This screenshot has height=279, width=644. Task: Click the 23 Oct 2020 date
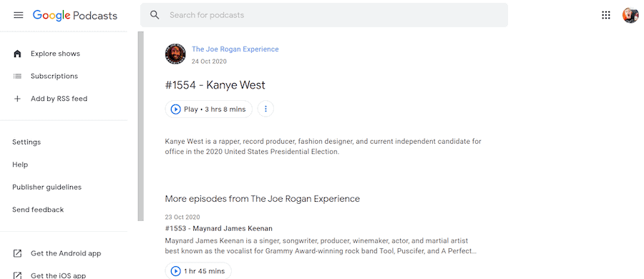coord(182,217)
